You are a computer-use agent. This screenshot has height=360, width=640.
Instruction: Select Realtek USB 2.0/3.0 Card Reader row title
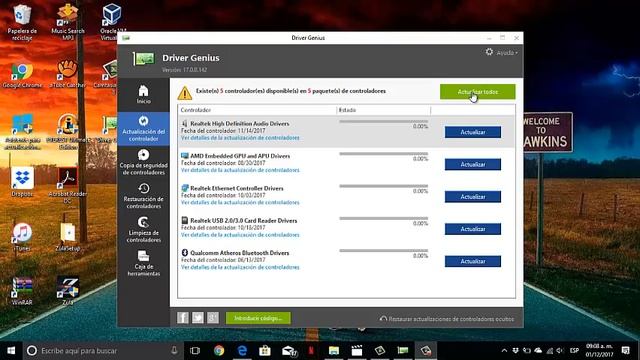pos(244,221)
